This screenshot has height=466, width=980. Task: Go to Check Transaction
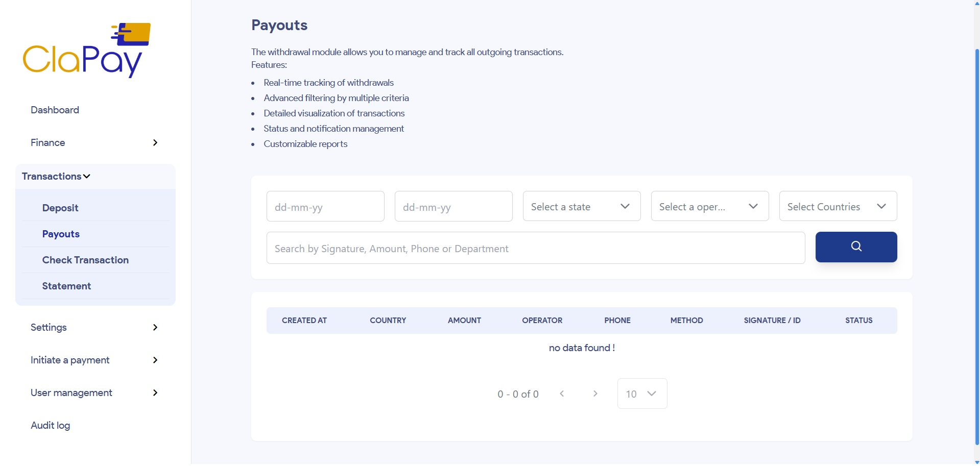click(85, 260)
